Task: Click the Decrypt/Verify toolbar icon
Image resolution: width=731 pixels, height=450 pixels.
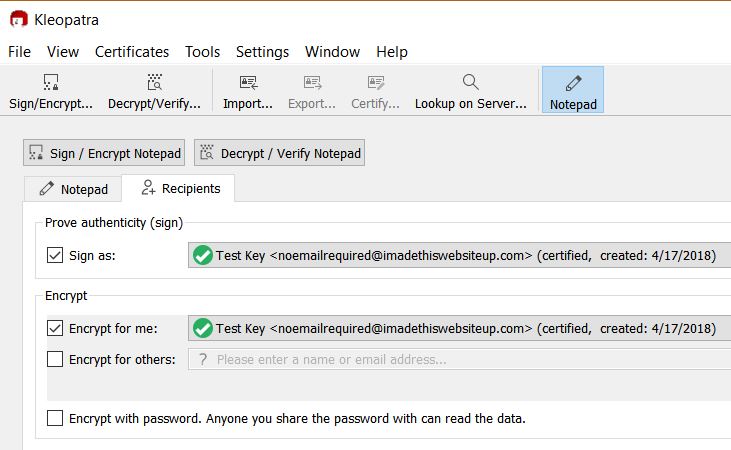Action: click(154, 83)
